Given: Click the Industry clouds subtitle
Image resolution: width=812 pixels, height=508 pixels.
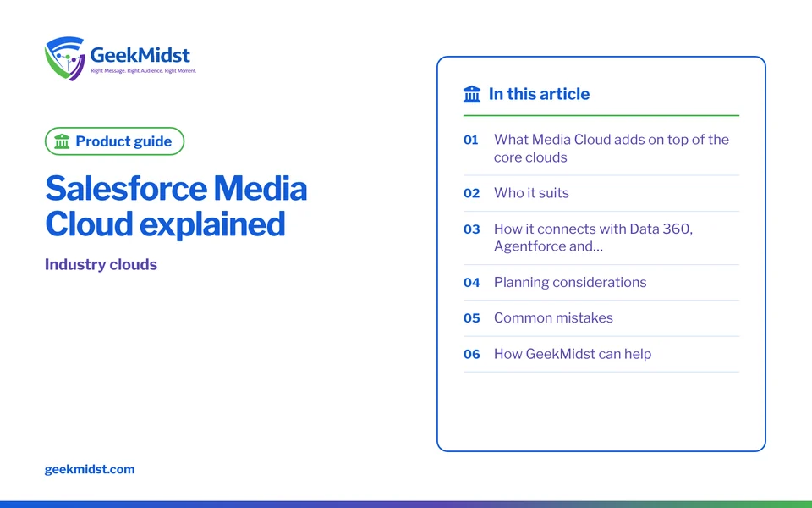Looking at the screenshot, I should pyautogui.click(x=101, y=264).
